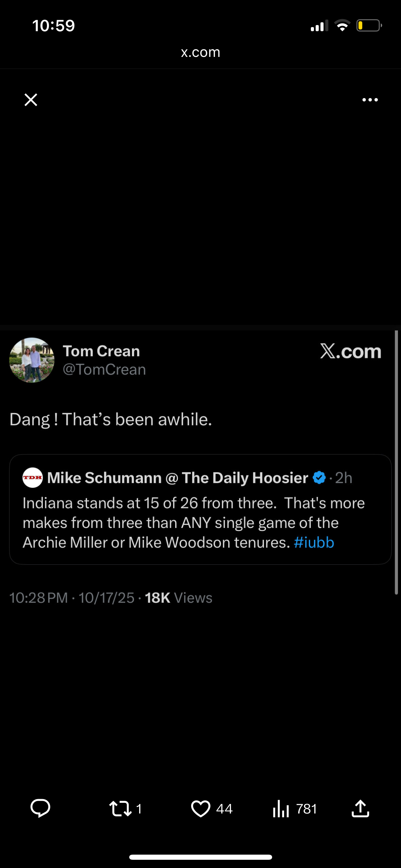
Task: Tap the home indicator bar
Action: pyautogui.click(x=200, y=857)
